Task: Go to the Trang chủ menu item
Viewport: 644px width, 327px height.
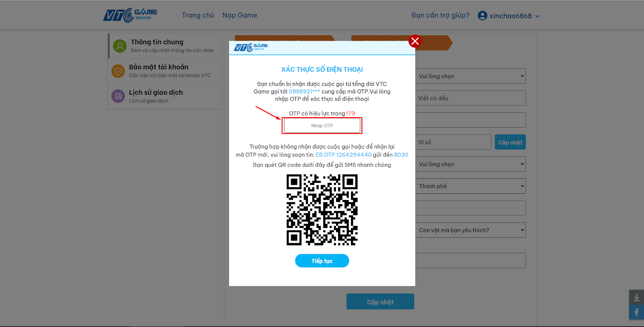Action: (x=198, y=15)
